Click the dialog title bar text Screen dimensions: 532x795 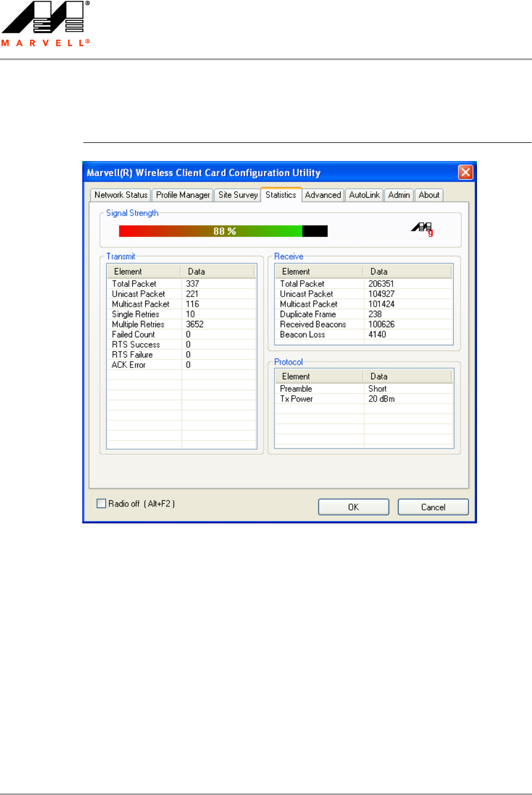click(x=204, y=173)
